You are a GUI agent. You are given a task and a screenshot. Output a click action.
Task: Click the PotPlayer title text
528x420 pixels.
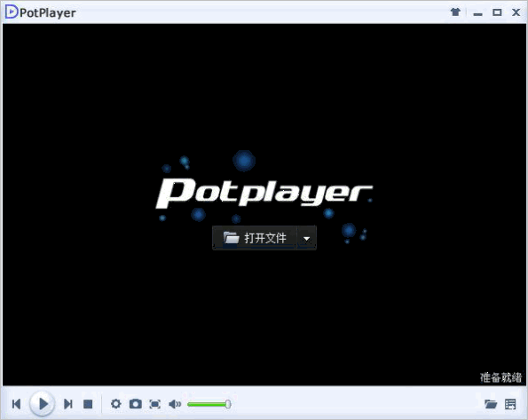click(48, 12)
